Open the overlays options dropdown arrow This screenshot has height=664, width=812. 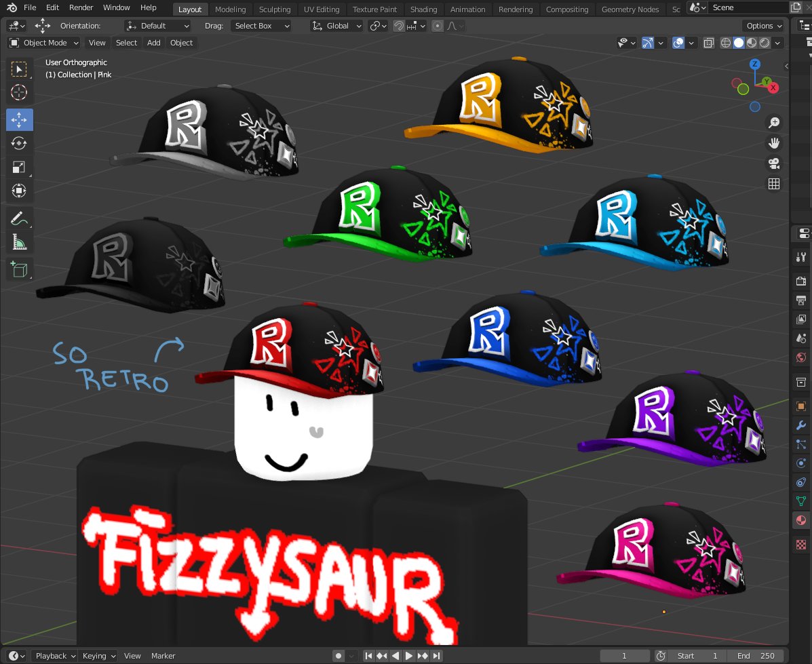(691, 43)
